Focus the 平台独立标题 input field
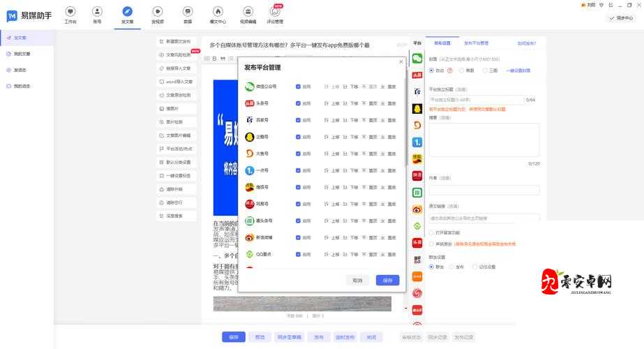 [477, 100]
